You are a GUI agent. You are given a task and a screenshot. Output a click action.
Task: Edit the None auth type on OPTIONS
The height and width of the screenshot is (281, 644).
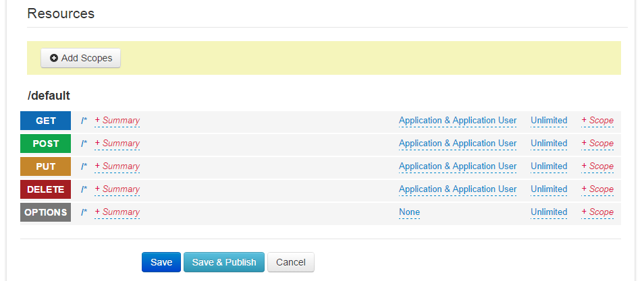[x=409, y=212]
